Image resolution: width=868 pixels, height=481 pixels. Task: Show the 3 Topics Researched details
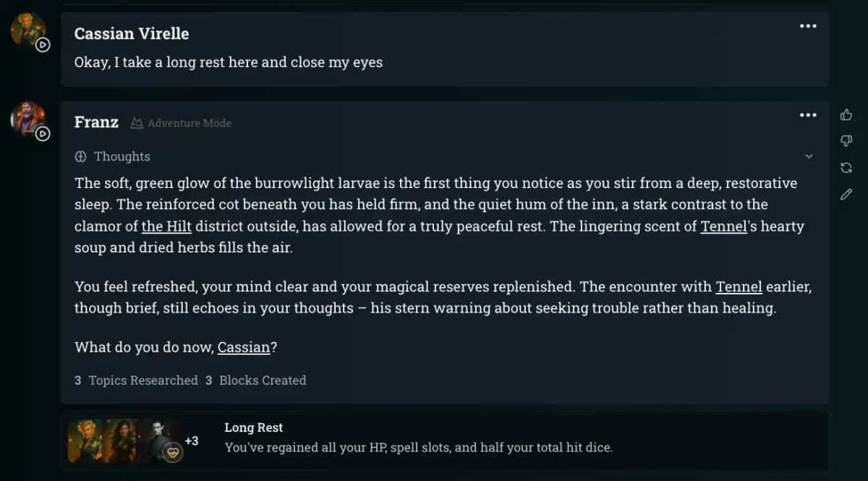click(136, 380)
